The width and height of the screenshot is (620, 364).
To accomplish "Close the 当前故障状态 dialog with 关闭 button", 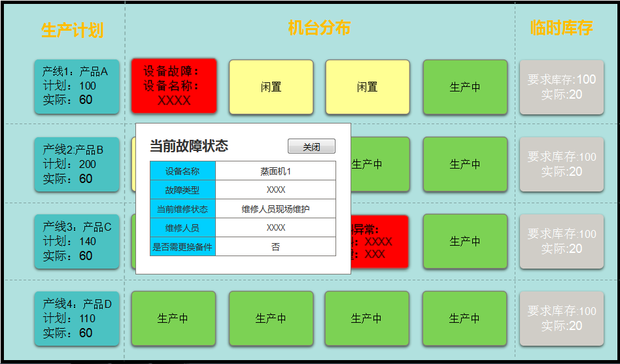I will coord(311,146).
